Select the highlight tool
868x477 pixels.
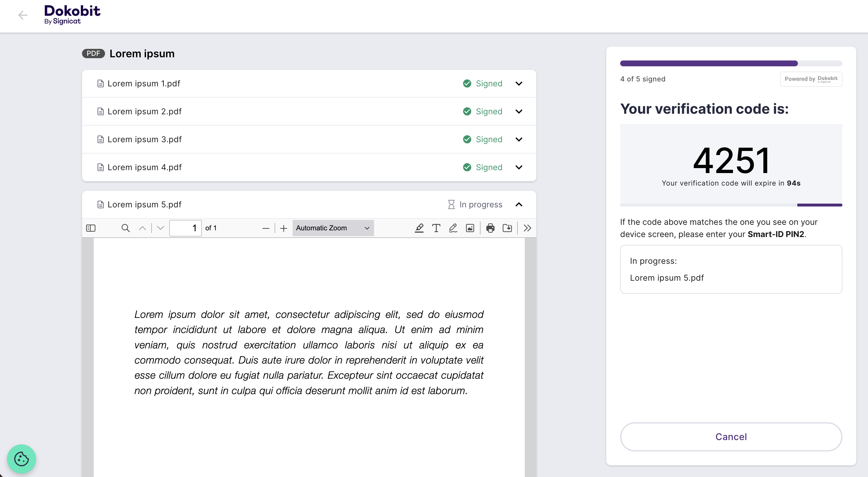click(x=419, y=228)
